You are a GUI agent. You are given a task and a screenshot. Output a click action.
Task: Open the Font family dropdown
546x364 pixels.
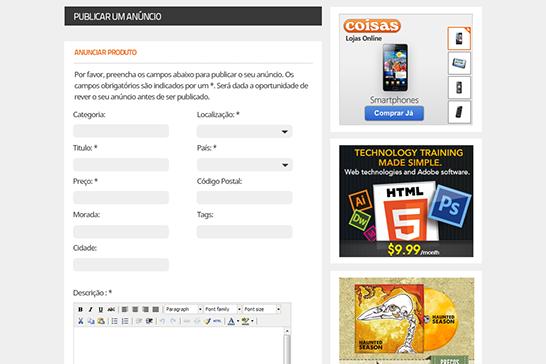(223, 309)
